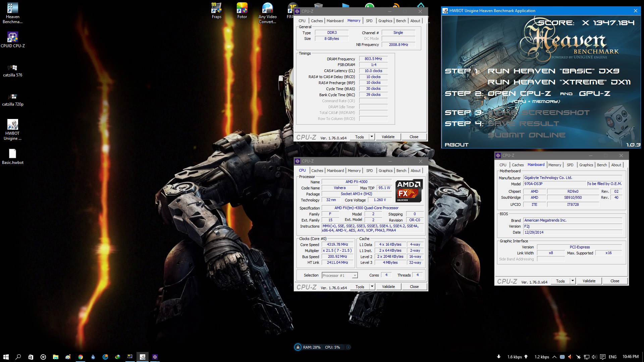Click the 8 GBytes memory size value
This screenshot has height=362, width=644.
tap(331, 39)
